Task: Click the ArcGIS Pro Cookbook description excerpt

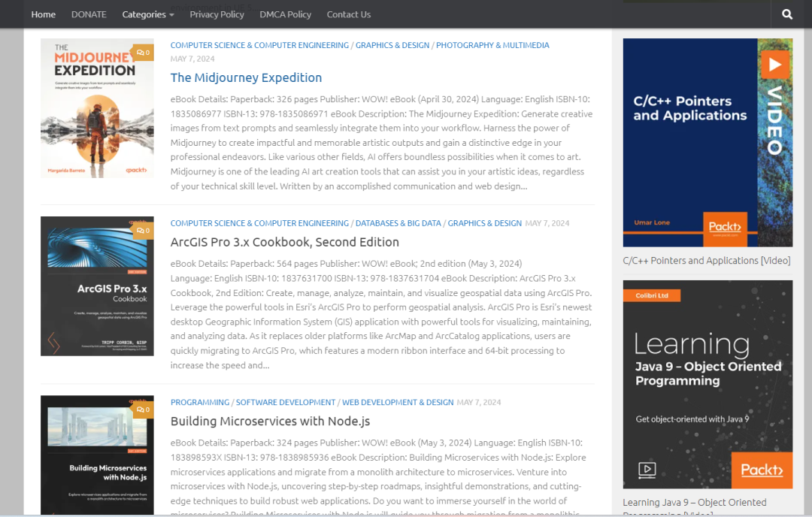Action: (x=382, y=314)
